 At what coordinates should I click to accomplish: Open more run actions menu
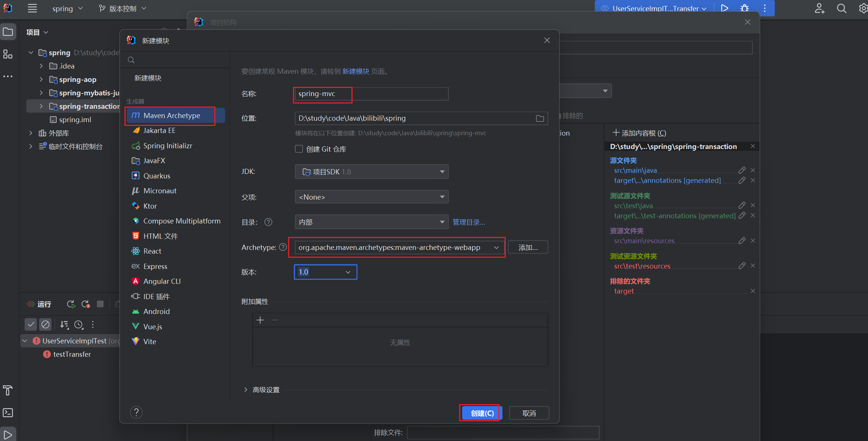[x=765, y=8]
